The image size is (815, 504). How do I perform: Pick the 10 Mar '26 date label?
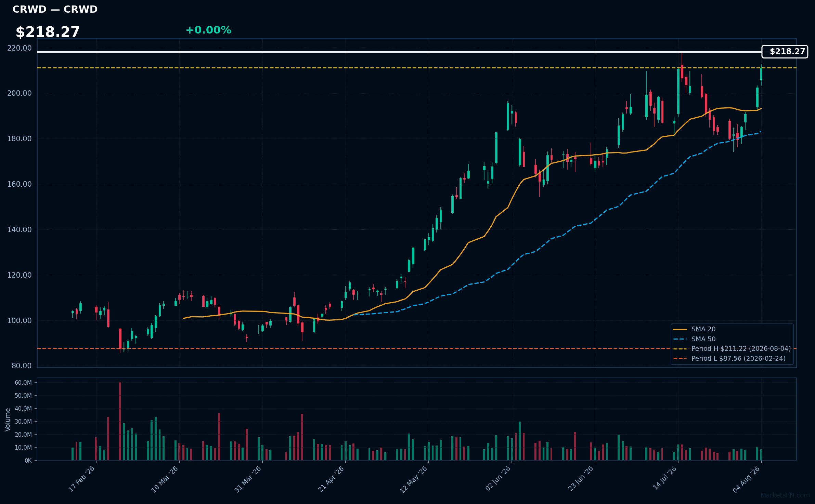(x=165, y=479)
